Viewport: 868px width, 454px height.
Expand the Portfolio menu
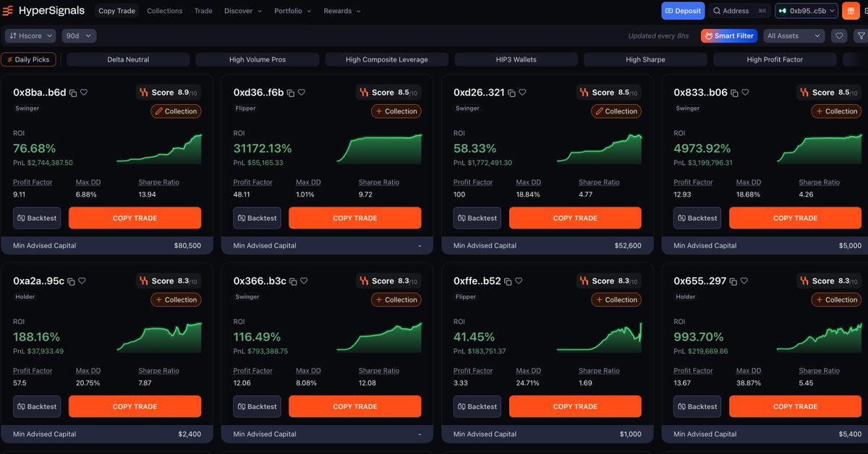[x=292, y=11]
